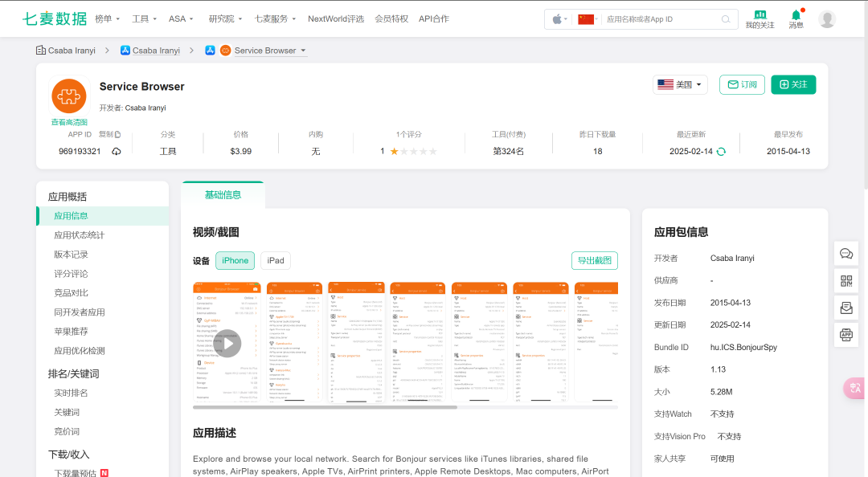Go to NextWorld评选 page
868x477 pixels.
(x=336, y=18)
